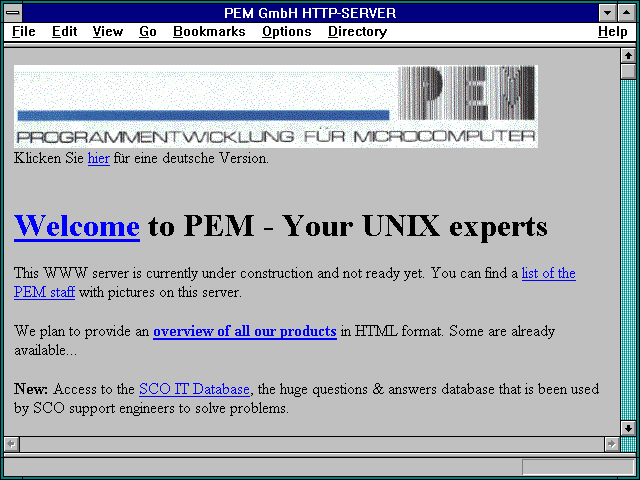Click the horizontal scrollbar track

click(x=311, y=444)
